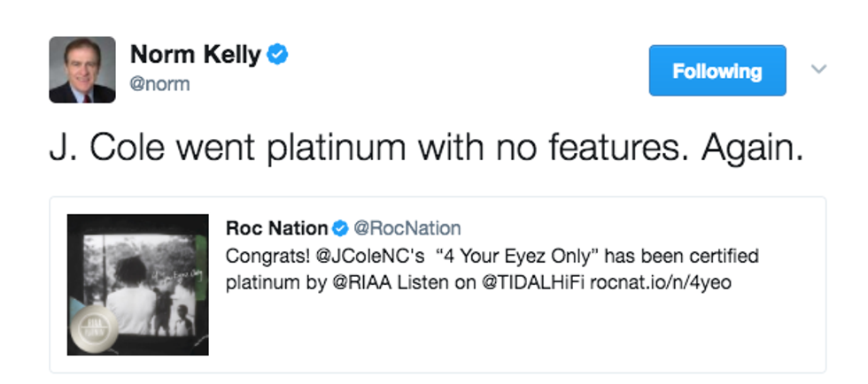Click the Norm Kelly display name

pos(195,55)
